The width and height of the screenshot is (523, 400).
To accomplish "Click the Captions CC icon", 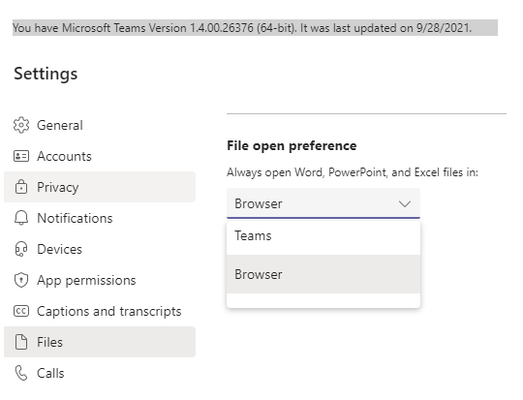I will 21,311.
